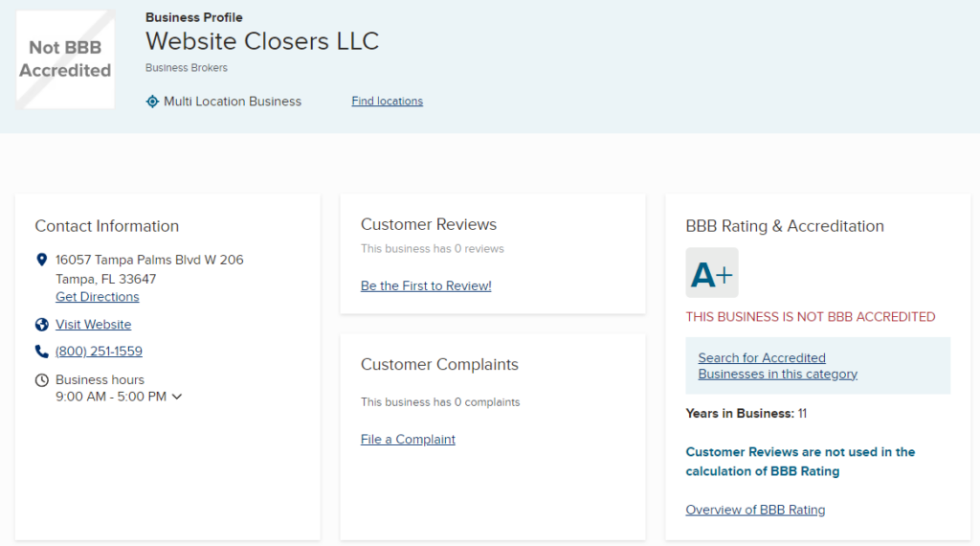
Task: Click the globe website icon
Action: tap(41, 325)
